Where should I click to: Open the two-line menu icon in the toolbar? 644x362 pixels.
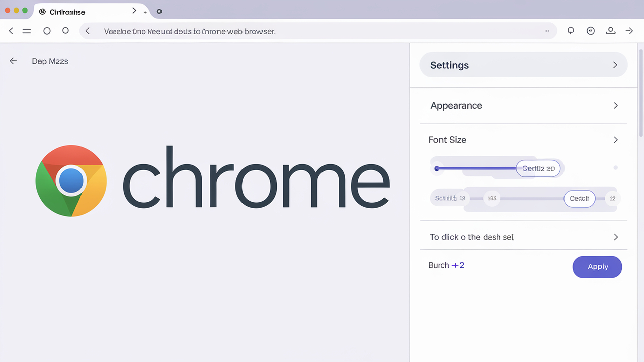point(27,31)
